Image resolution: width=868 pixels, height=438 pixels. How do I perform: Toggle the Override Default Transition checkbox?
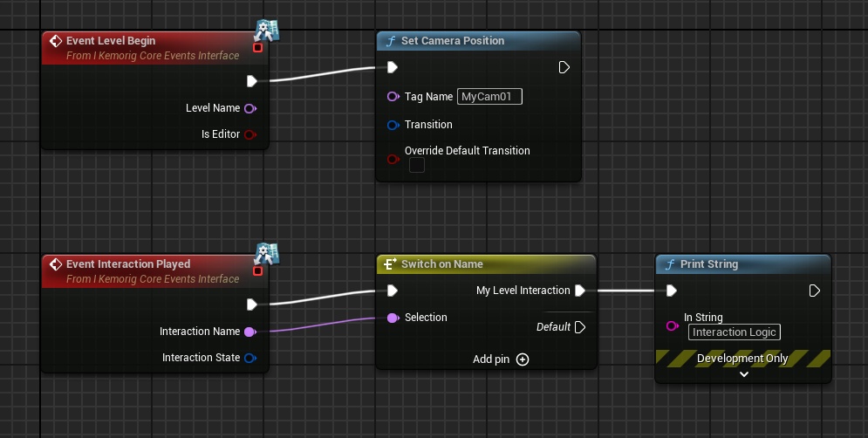click(x=417, y=165)
